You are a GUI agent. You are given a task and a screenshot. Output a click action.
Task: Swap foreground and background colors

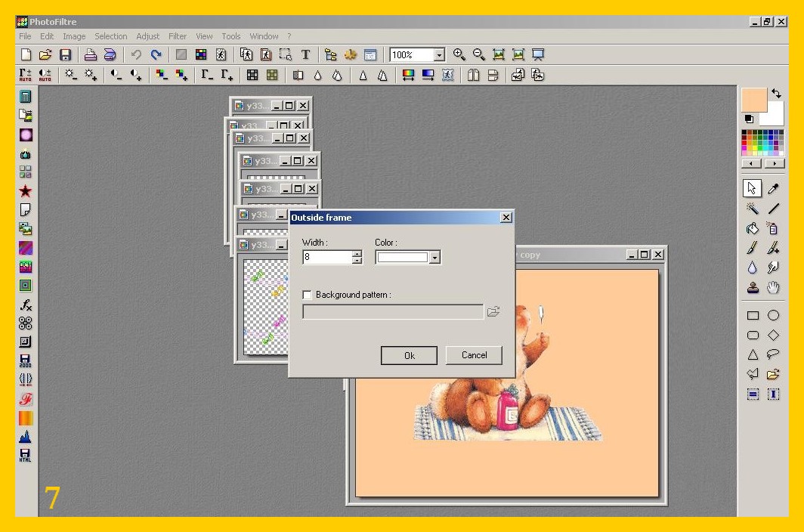[x=776, y=94]
